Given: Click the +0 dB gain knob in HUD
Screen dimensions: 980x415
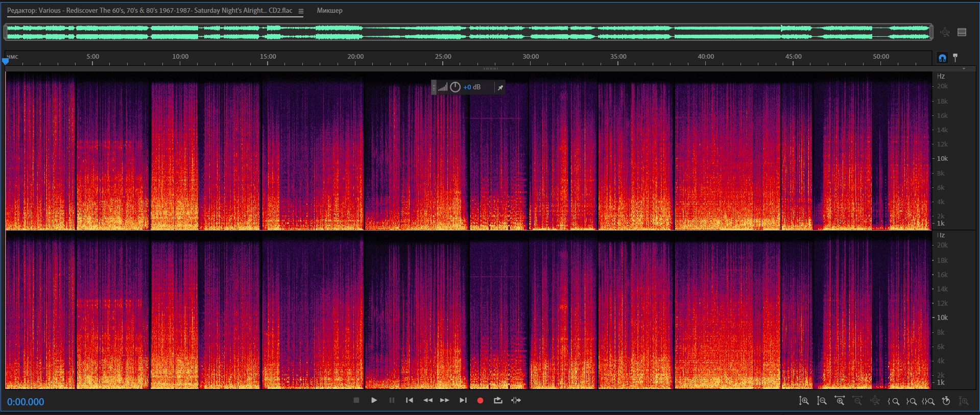Looking at the screenshot, I should coord(455,87).
